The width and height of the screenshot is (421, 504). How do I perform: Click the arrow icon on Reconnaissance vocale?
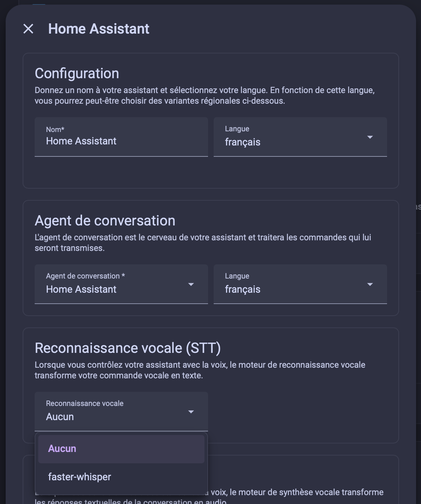tap(191, 412)
